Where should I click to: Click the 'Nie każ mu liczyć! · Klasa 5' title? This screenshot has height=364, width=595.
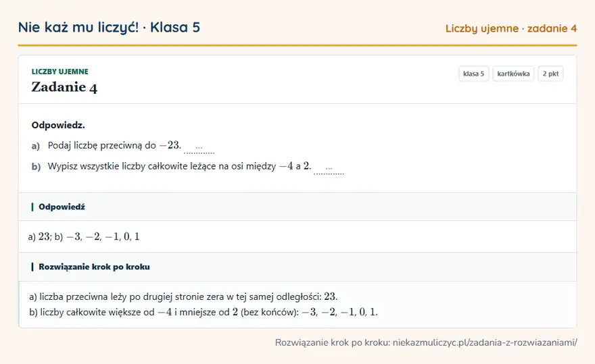click(x=109, y=27)
